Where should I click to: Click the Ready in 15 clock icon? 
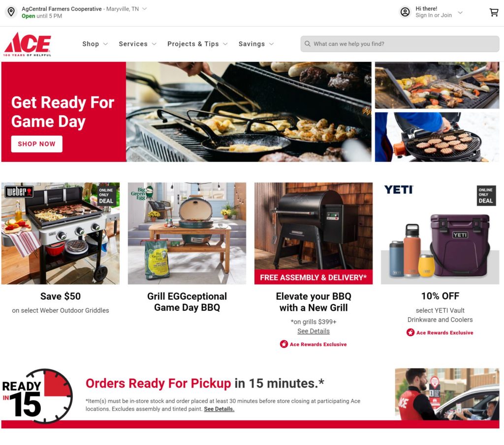point(37,395)
